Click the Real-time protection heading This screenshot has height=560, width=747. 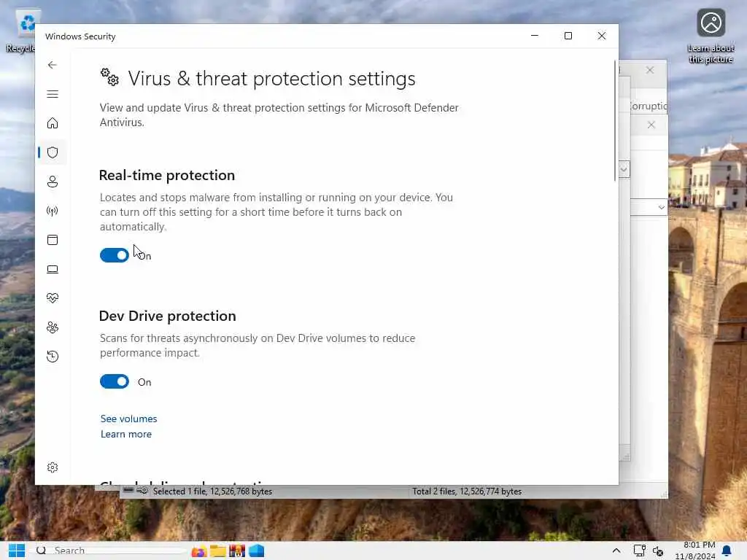coord(167,175)
